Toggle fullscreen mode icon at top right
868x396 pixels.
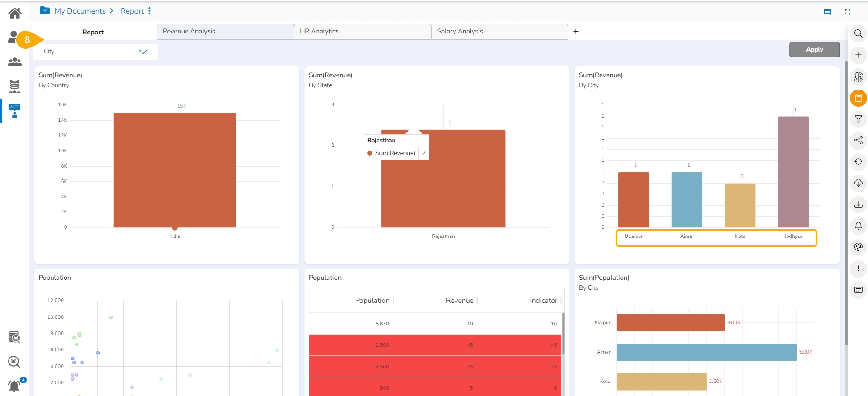point(848,12)
